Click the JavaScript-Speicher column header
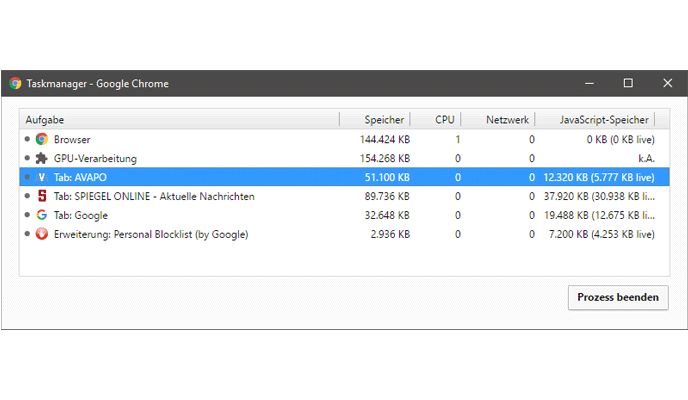This screenshot has height=400, width=688. point(603,120)
